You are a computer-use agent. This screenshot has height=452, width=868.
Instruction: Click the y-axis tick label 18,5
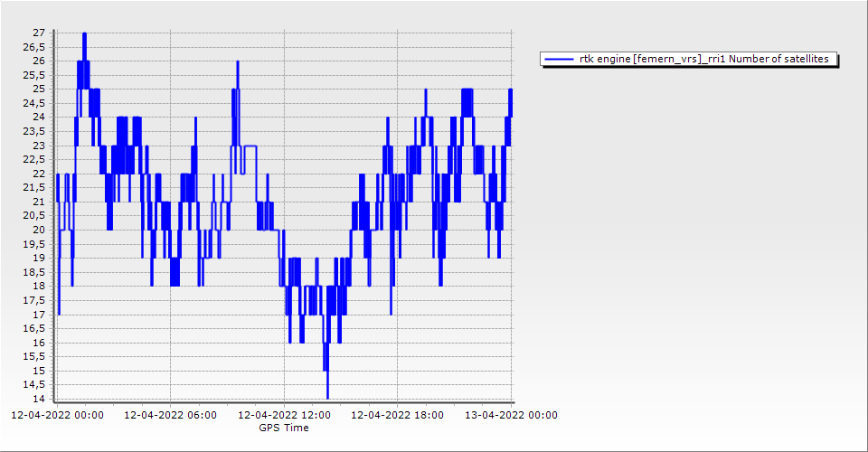[36, 272]
